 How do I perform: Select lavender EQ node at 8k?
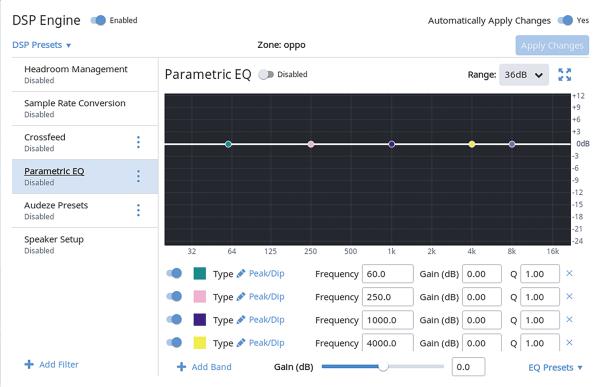512,144
